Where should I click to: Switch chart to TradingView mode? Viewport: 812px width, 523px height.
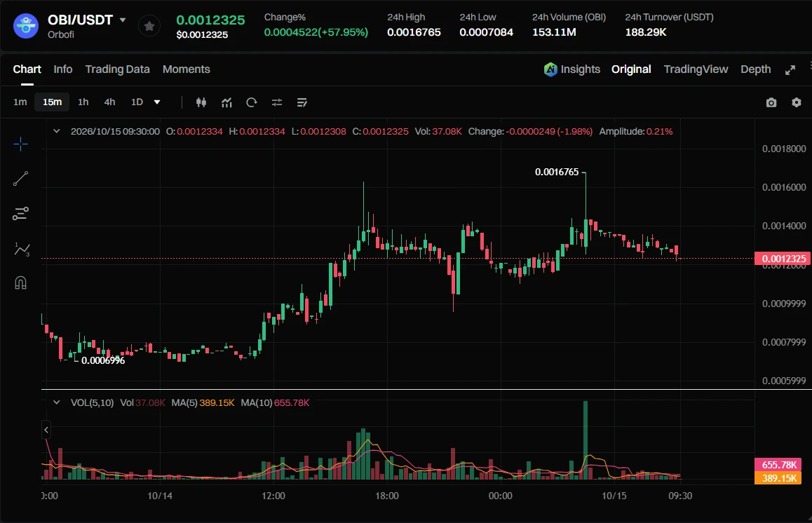696,69
